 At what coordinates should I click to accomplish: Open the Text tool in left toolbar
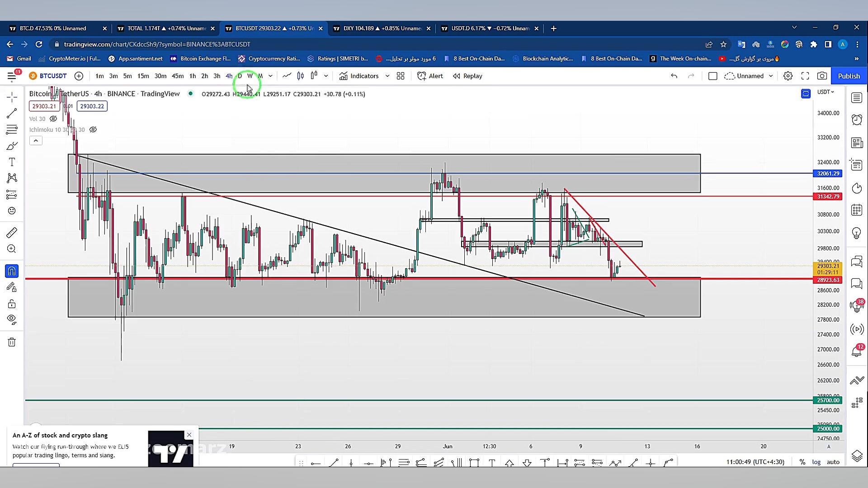tap(12, 162)
